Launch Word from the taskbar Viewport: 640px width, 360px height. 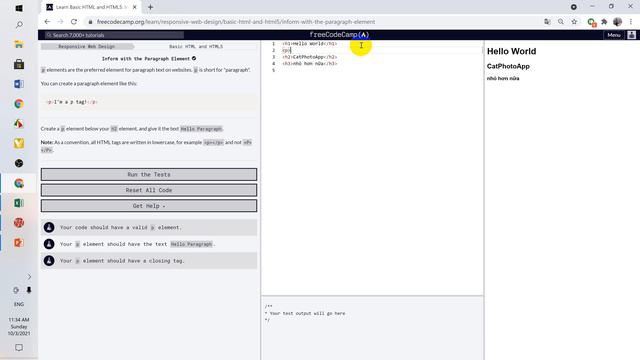(19, 84)
